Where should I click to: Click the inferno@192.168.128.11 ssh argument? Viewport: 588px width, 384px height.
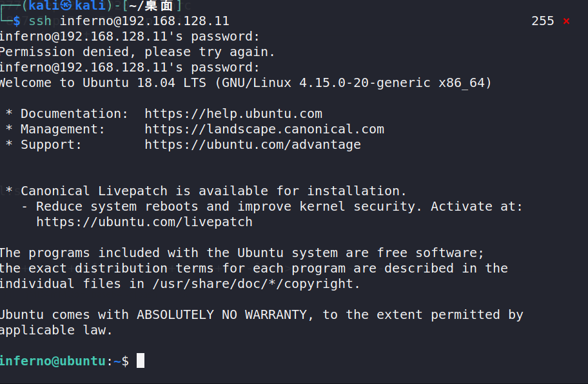[x=144, y=21]
